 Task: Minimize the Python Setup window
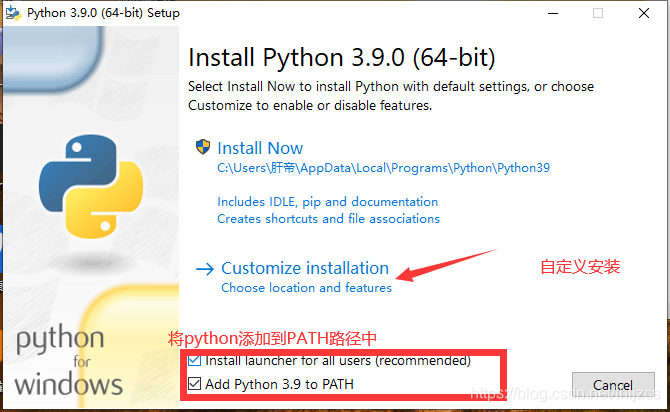(553, 13)
